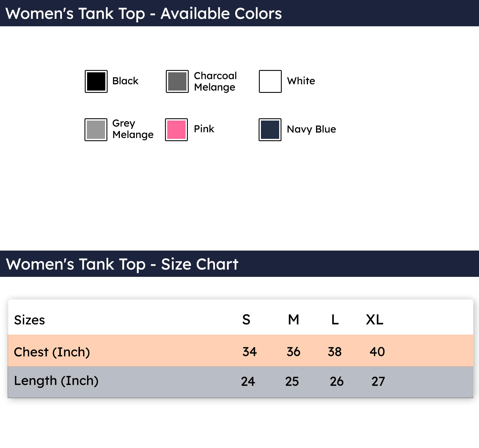This screenshot has height=448, width=479.
Task: Click length value 24 for S
Action: pos(248,381)
